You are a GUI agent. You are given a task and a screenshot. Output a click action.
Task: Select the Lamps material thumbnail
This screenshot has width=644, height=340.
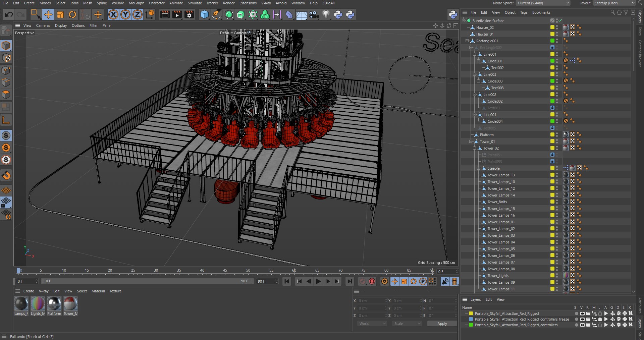point(21,304)
